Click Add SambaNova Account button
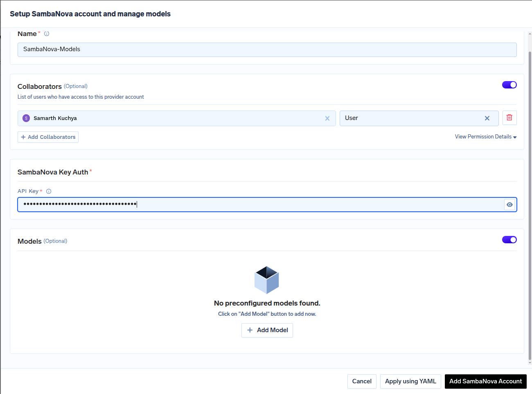532x394 pixels. [486, 381]
